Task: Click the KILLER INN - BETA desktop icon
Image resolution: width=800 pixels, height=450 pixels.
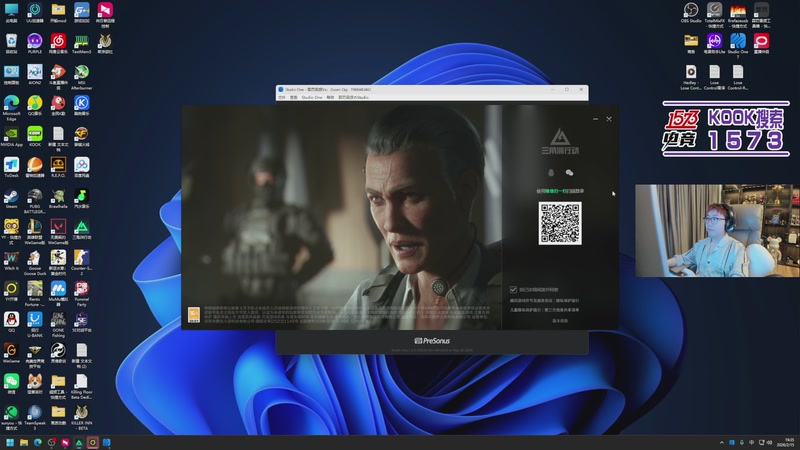Action: (82, 417)
